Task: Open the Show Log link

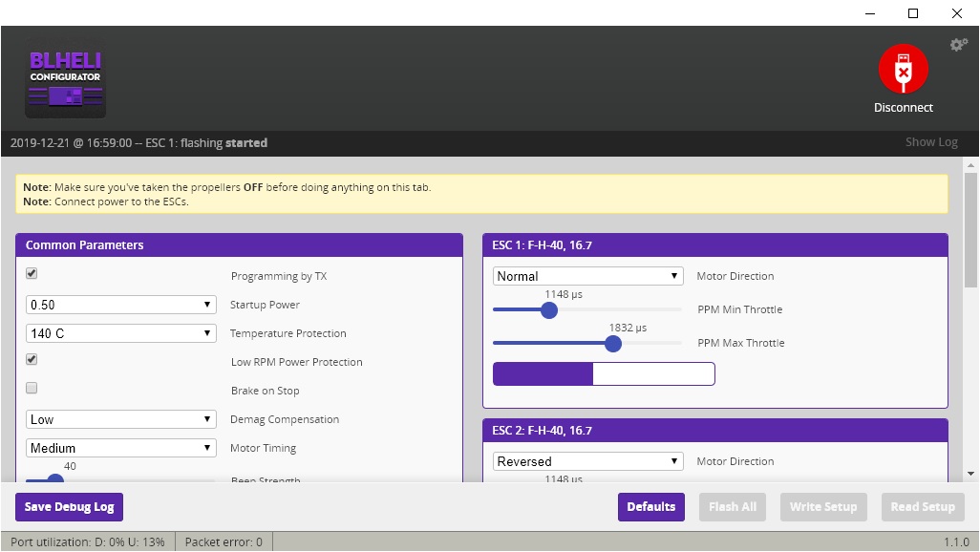Action: point(931,142)
